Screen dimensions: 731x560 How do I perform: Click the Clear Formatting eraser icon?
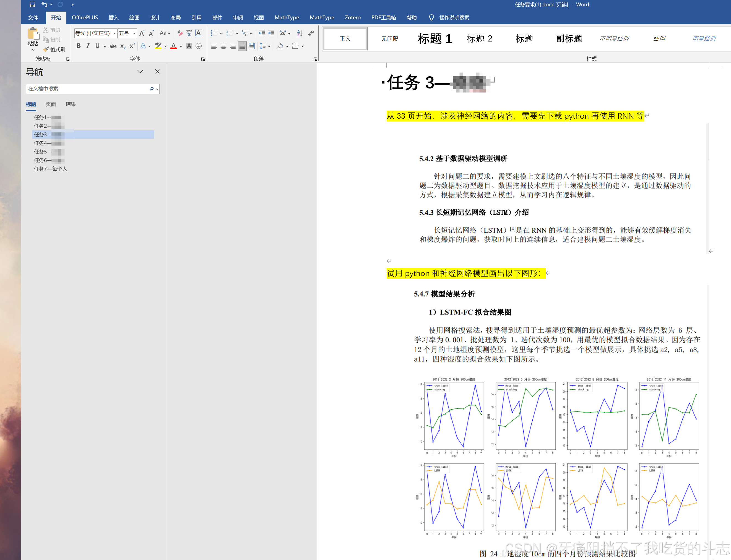pyautogui.click(x=180, y=33)
